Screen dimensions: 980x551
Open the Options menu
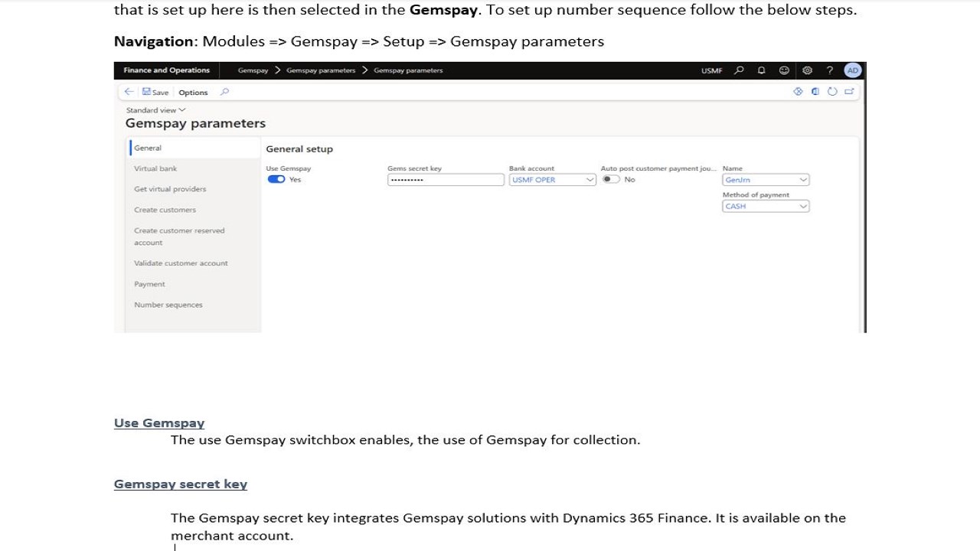click(x=193, y=93)
